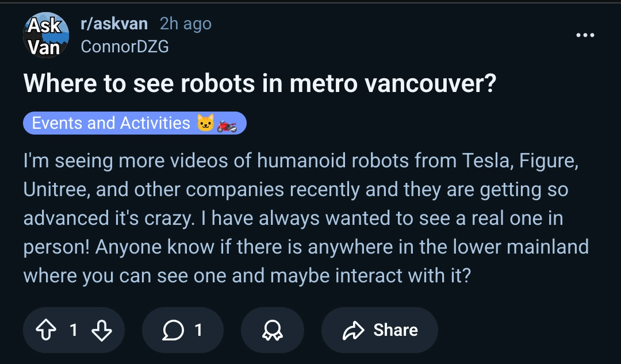
Task: Click the r/askvan community avatar
Action: [x=45, y=35]
